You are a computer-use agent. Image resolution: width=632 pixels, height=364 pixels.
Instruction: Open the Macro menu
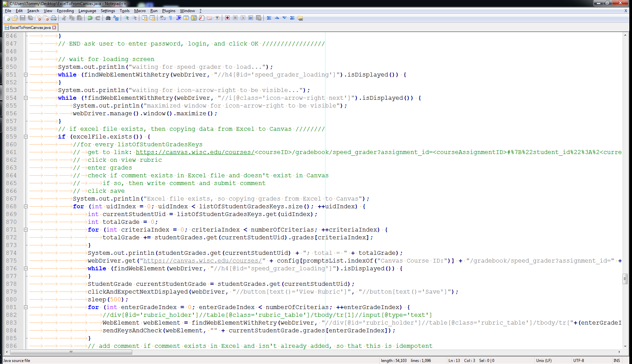(x=140, y=10)
